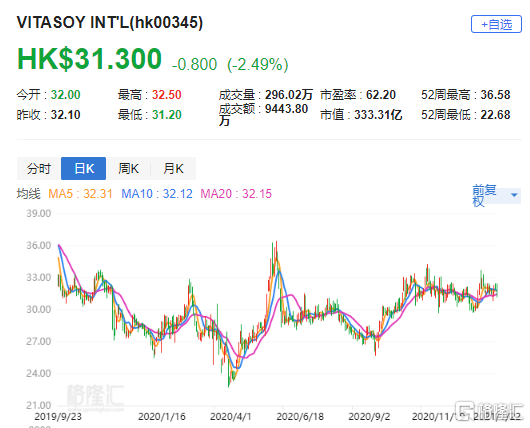Click 成交额 value 9443.80

(x=287, y=109)
